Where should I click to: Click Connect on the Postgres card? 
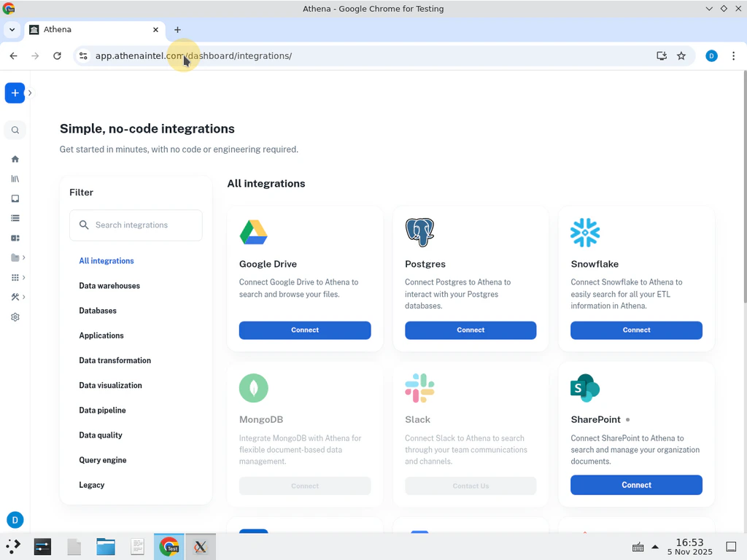[471, 330]
